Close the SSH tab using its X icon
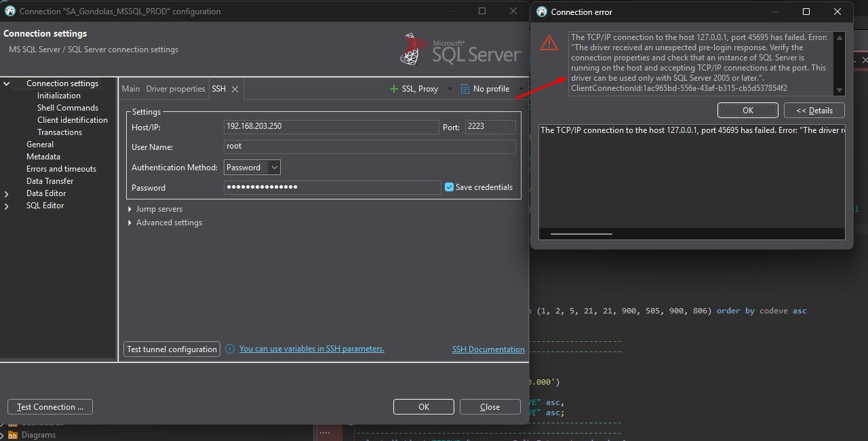The height and width of the screenshot is (441, 868). [x=235, y=89]
